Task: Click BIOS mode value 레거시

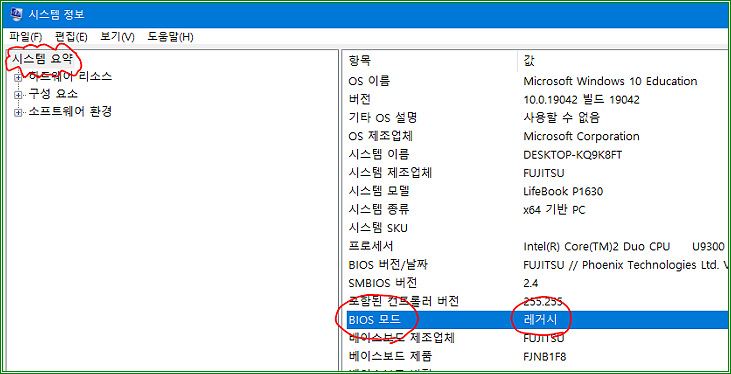Action: point(541,320)
